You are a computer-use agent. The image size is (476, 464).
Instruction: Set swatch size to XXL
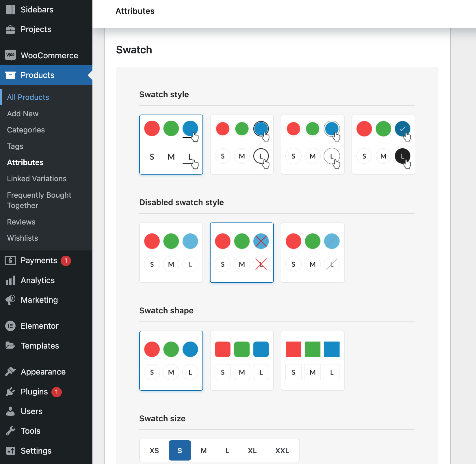[x=282, y=450]
